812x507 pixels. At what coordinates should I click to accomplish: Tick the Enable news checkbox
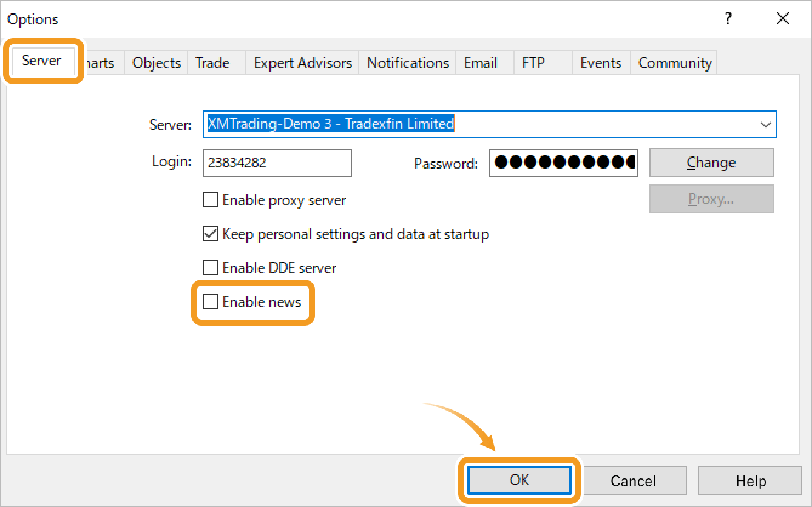click(x=211, y=301)
